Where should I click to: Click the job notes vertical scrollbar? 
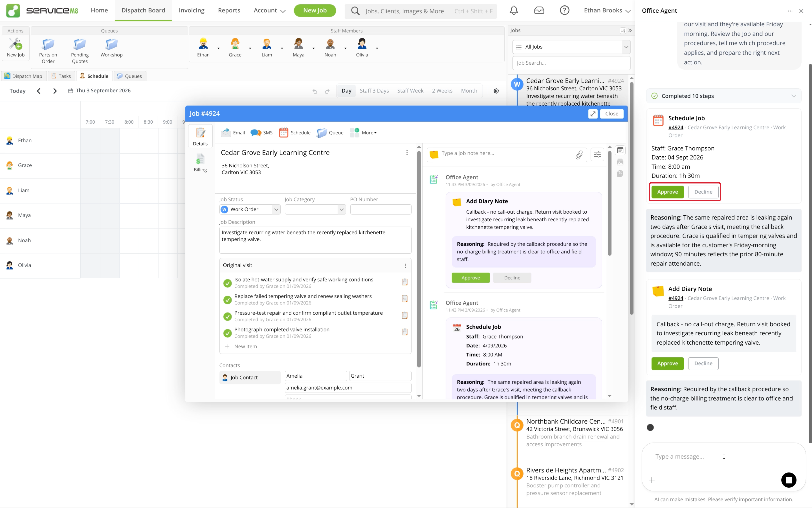[x=609, y=203]
